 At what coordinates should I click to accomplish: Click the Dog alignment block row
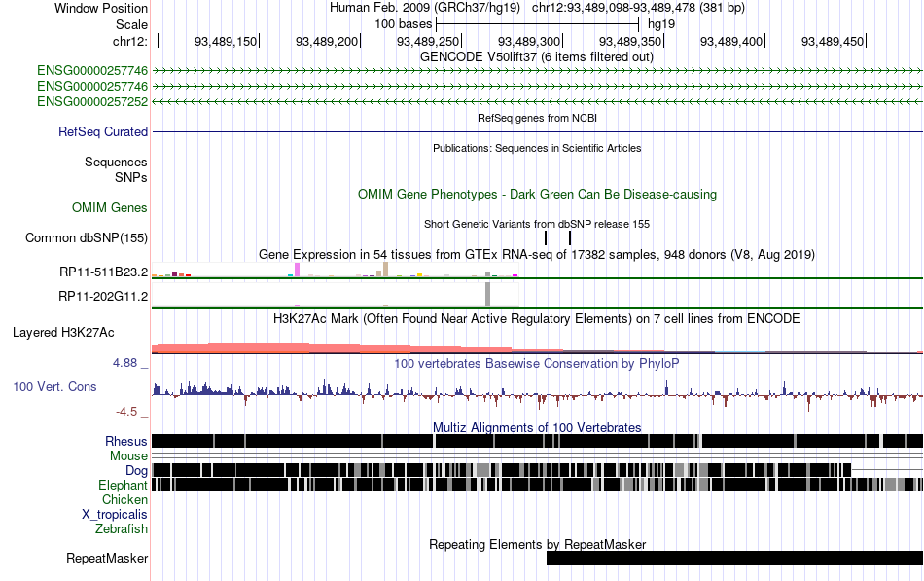[x=502, y=470]
